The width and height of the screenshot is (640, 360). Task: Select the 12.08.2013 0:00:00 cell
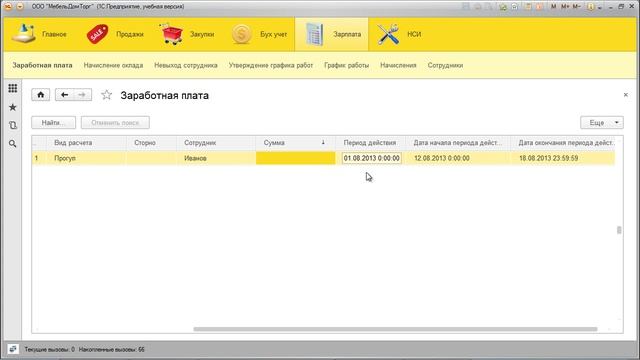point(458,158)
